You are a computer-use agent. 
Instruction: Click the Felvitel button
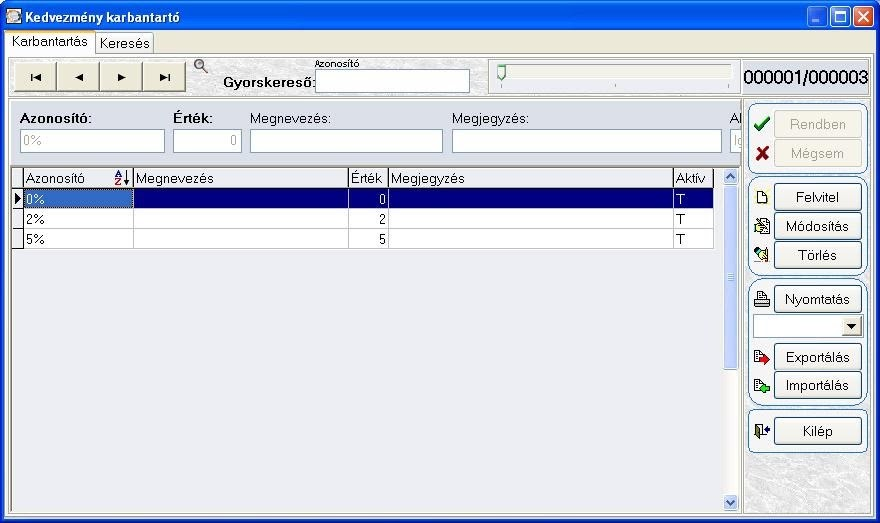click(817, 198)
